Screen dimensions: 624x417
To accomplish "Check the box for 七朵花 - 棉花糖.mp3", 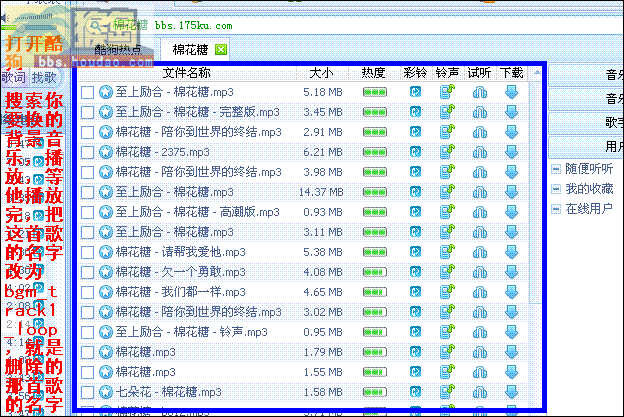I will pos(87,392).
